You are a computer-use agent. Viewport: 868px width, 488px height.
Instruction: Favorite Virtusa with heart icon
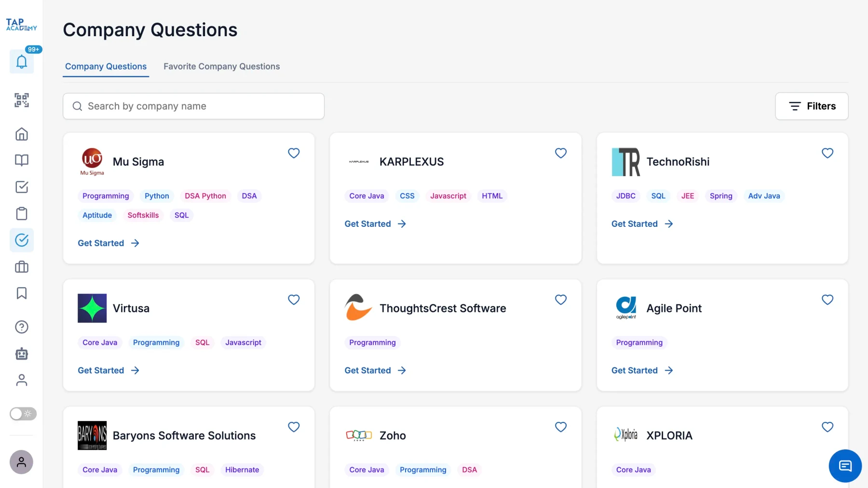pos(294,300)
